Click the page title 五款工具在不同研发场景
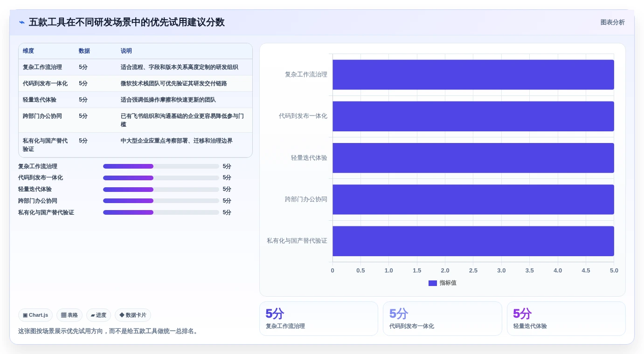The image size is (644, 354). (127, 22)
